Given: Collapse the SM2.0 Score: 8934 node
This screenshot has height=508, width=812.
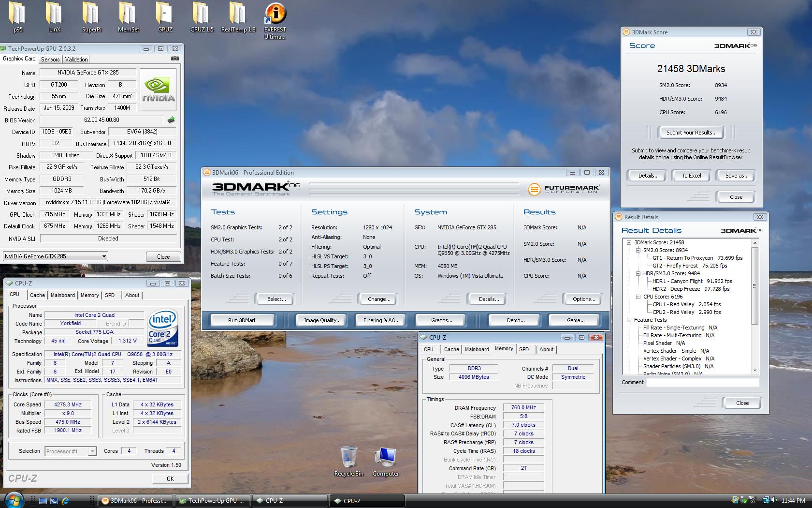Looking at the screenshot, I should 638,250.
